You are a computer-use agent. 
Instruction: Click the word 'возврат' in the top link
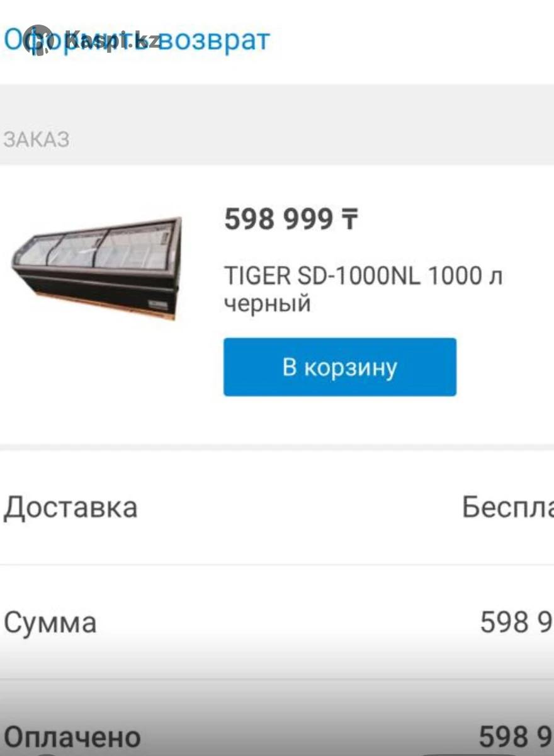(x=214, y=40)
